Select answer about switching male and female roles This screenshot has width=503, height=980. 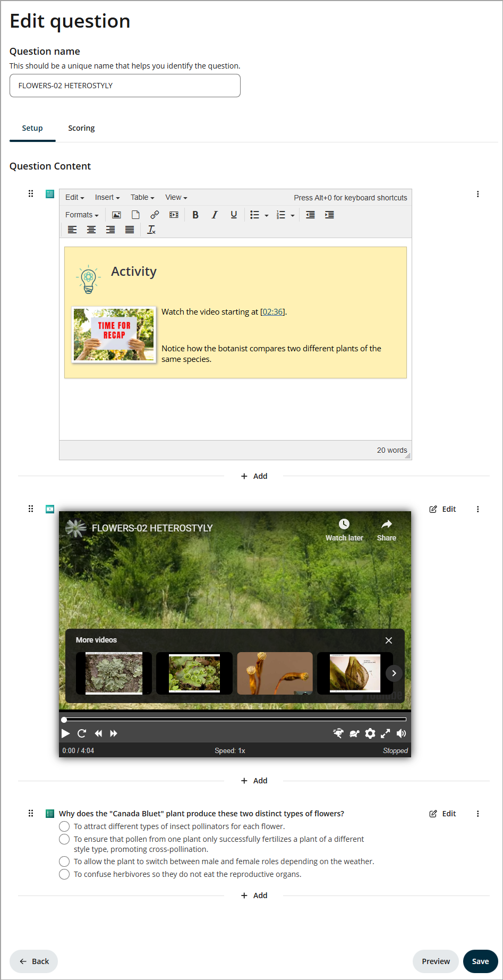(64, 861)
